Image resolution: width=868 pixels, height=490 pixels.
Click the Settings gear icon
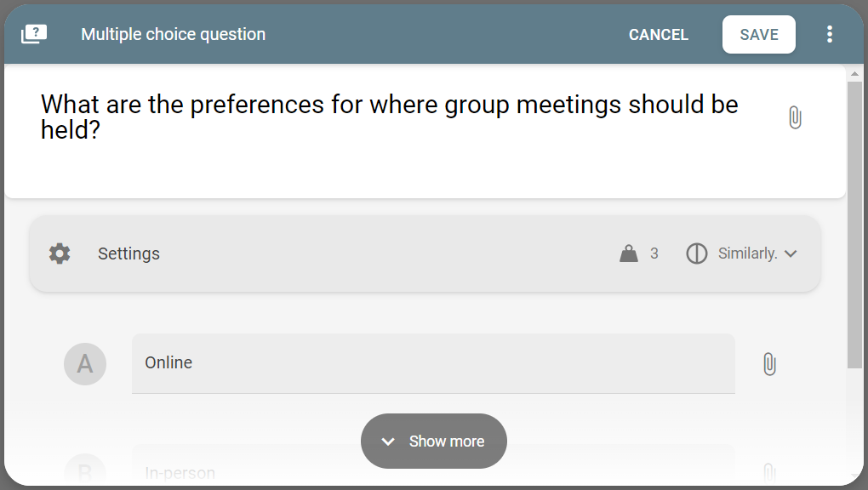60,254
